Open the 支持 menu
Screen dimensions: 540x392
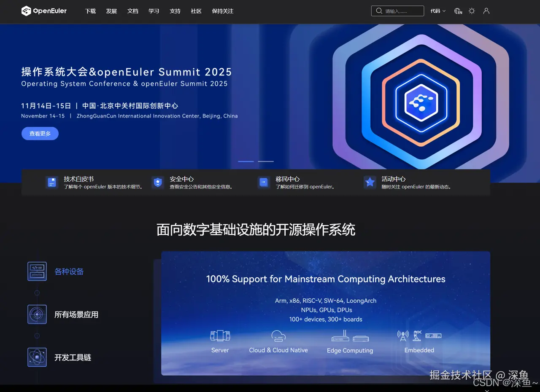pos(175,11)
